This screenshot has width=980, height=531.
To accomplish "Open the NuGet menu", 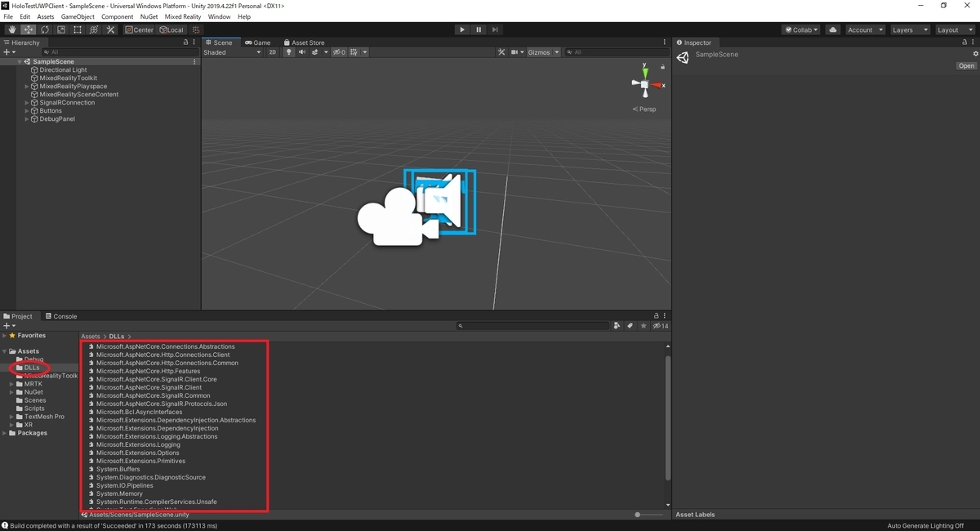I will tap(149, 16).
